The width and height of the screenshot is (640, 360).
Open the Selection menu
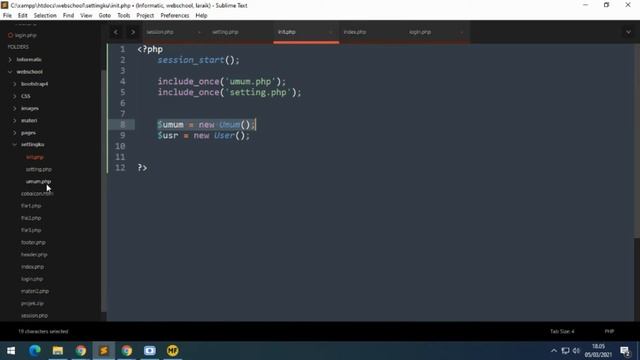45,16
